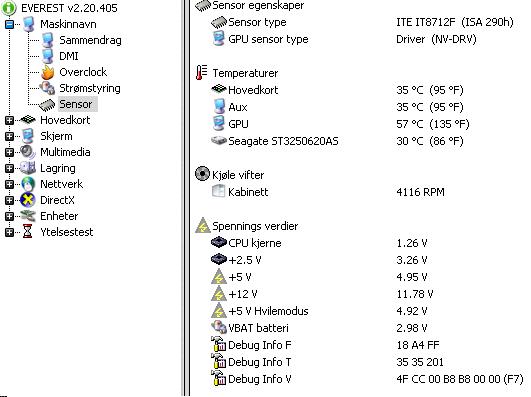Expand the Ytelsestest tree node
Image resolution: width=531 pixels, height=397 pixels.
pyautogui.click(x=9, y=232)
